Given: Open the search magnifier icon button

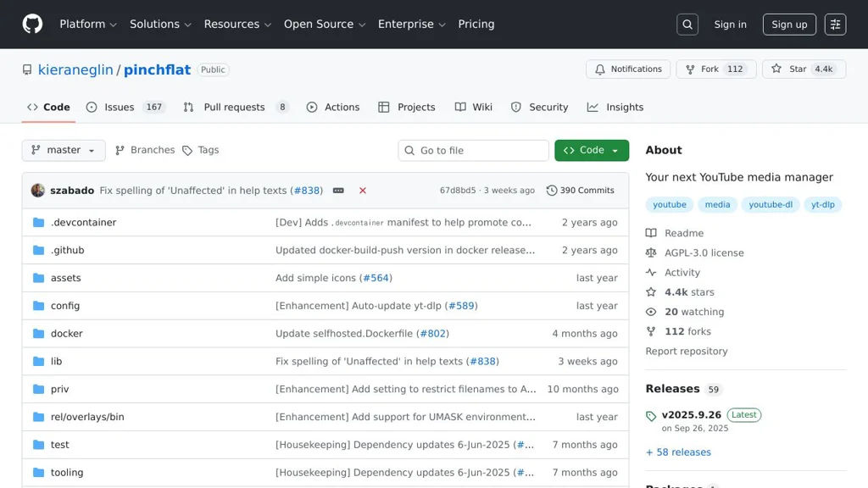Looking at the screenshot, I should click(x=687, y=25).
